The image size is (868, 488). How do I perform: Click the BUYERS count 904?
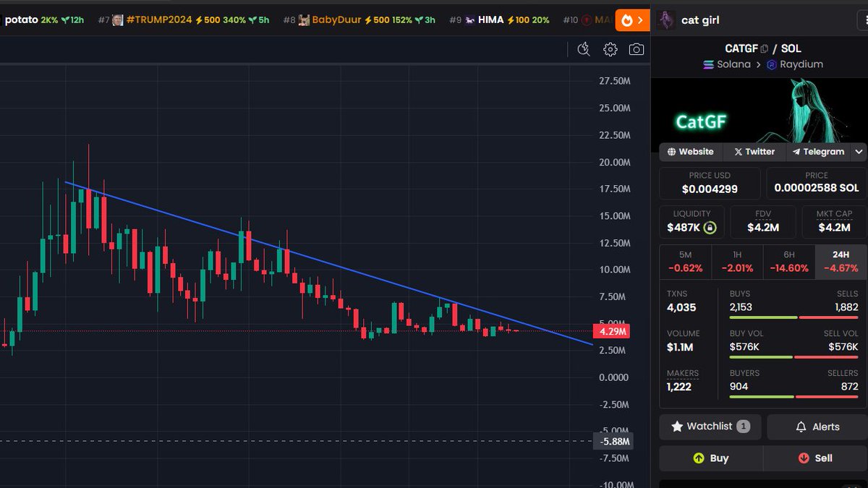coord(739,387)
